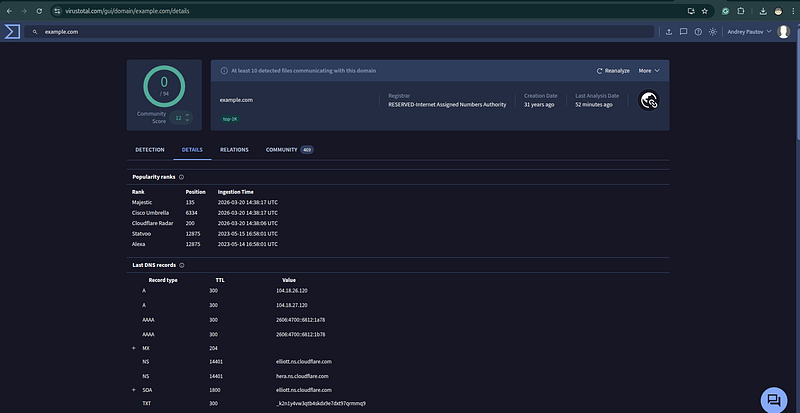The height and width of the screenshot is (413, 800).
Task: Open the Chrome profile avatar
Action: click(x=778, y=11)
